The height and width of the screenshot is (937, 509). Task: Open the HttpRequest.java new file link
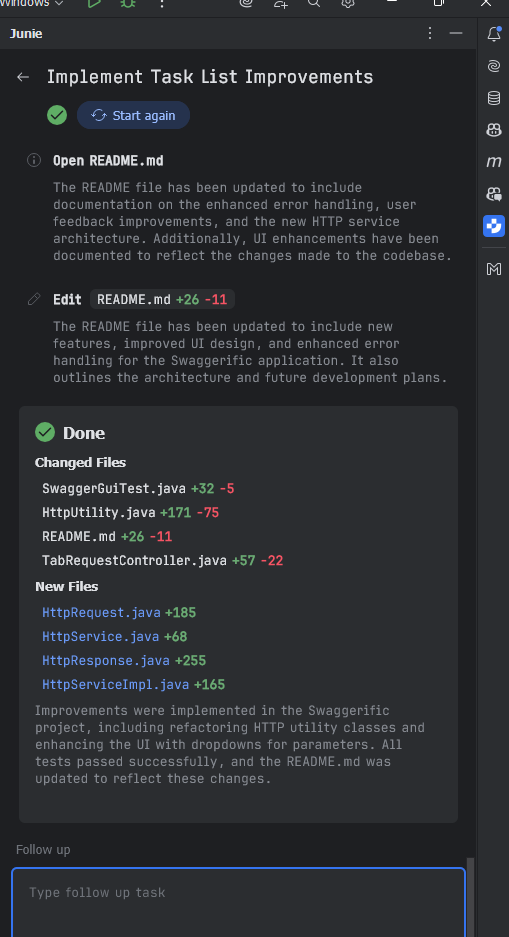click(101, 613)
